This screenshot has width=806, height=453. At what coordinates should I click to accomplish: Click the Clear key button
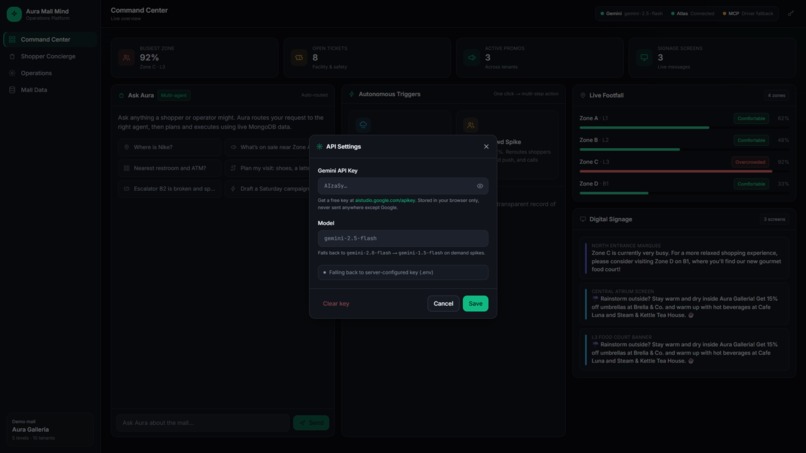coord(336,304)
